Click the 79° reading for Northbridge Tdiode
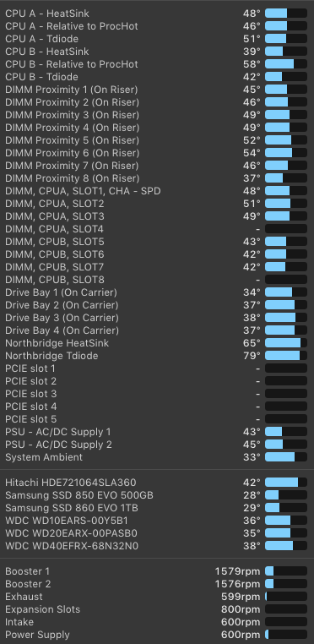The height and width of the screenshot is (644, 314). [x=252, y=356]
